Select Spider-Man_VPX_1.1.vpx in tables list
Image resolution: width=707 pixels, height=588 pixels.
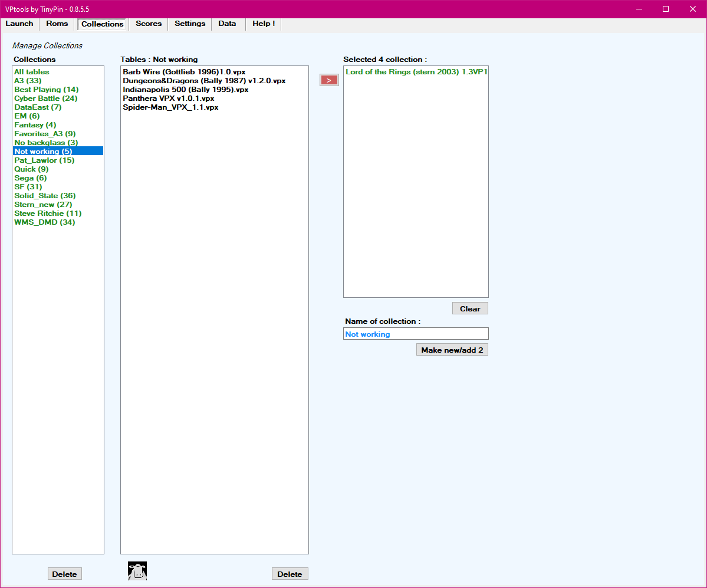[x=170, y=107]
